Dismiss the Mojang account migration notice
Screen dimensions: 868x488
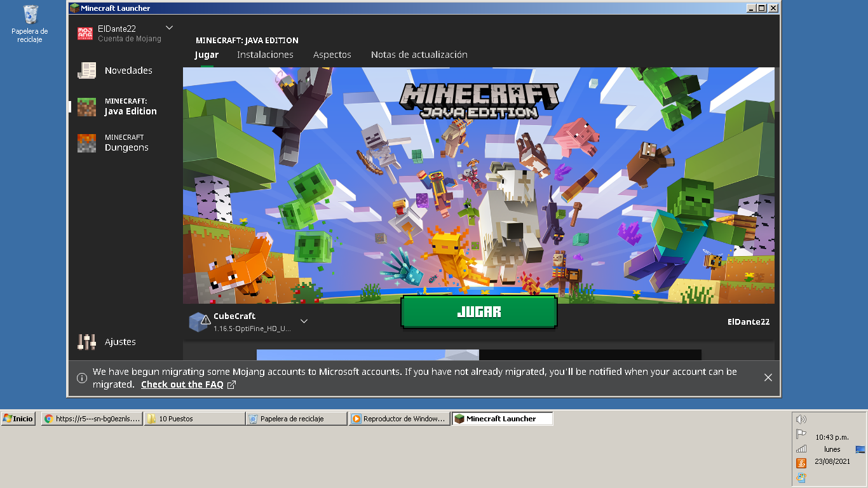(x=768, y=377)
